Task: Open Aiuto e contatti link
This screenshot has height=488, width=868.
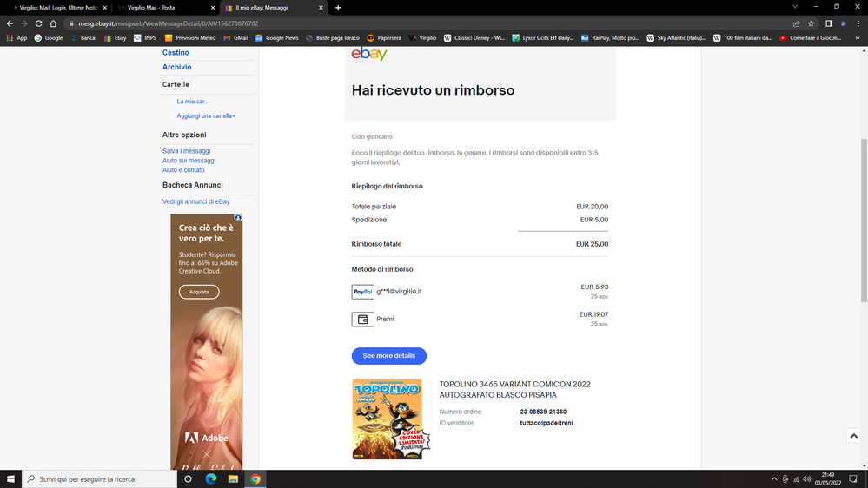Action: click(183, 170)
